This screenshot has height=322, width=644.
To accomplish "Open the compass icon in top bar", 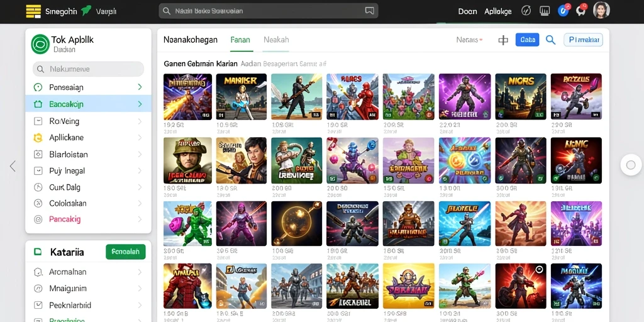I will 526,11.
